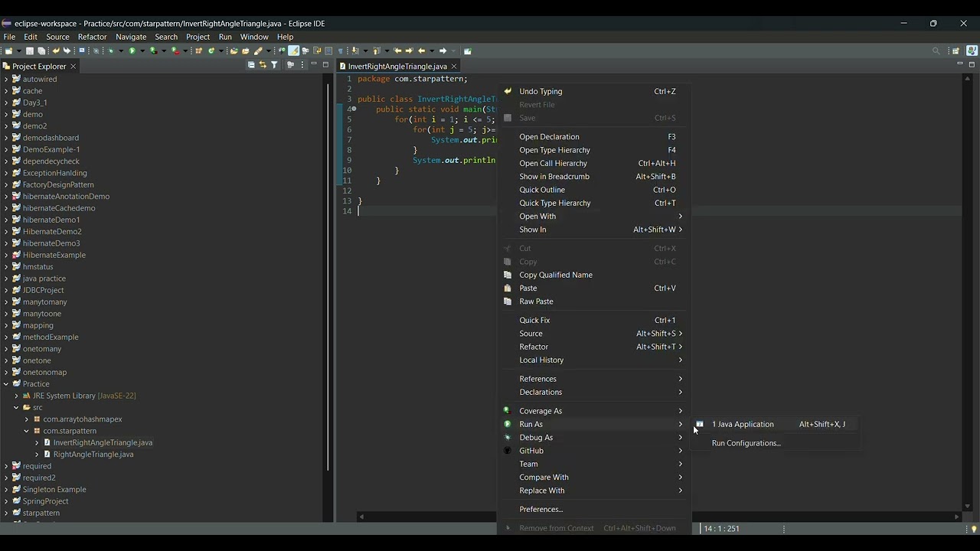Viewport: 980px width, 551px height.
Task: Click the Save All toolbar icon
Action: pos(41,51)
